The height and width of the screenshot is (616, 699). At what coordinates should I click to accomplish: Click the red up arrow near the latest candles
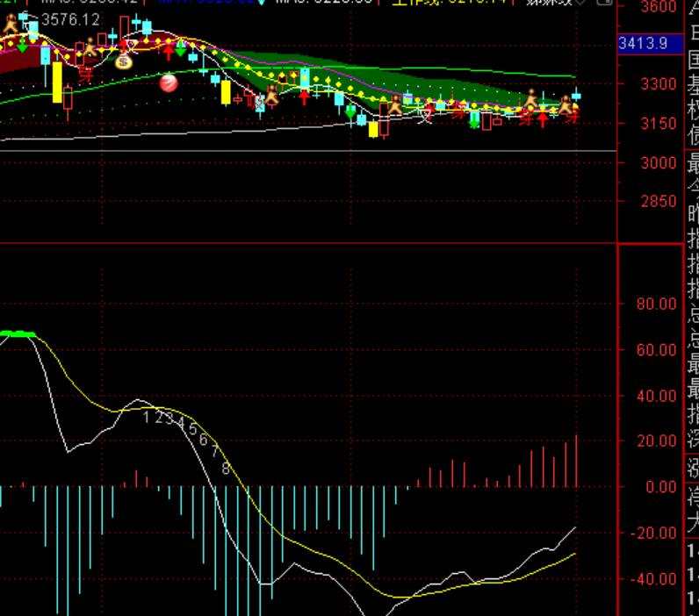(543, 119)
